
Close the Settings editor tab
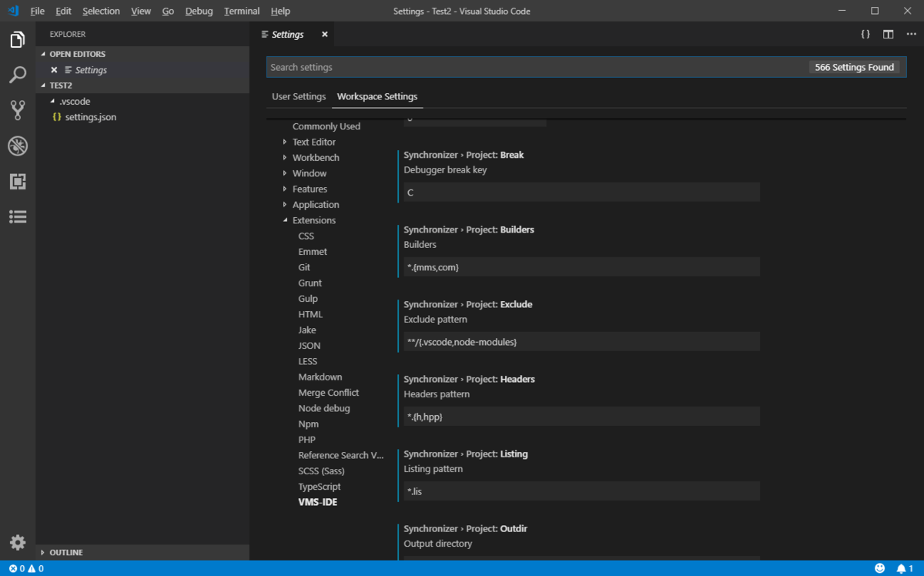pyautogui.click(x=324, y=35)
